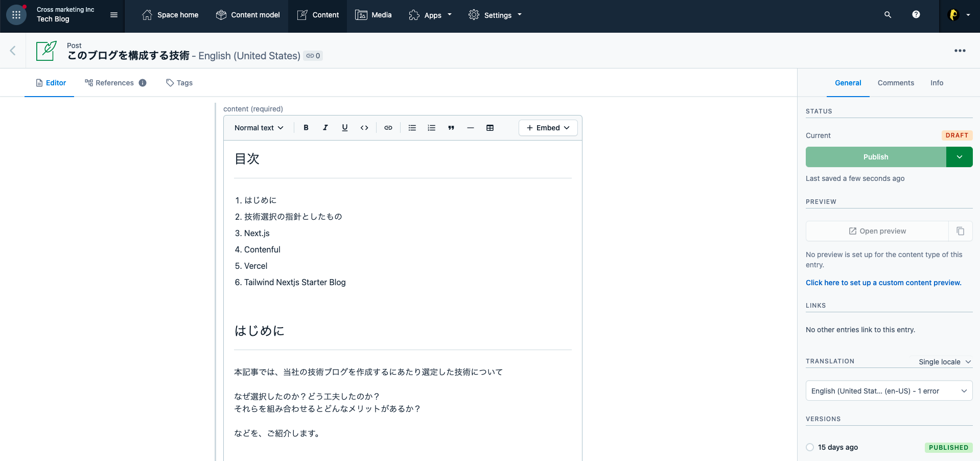This screenshot has width=980, height=461.
Task: Insert a numbered list
Action: (x=432, y=128)
